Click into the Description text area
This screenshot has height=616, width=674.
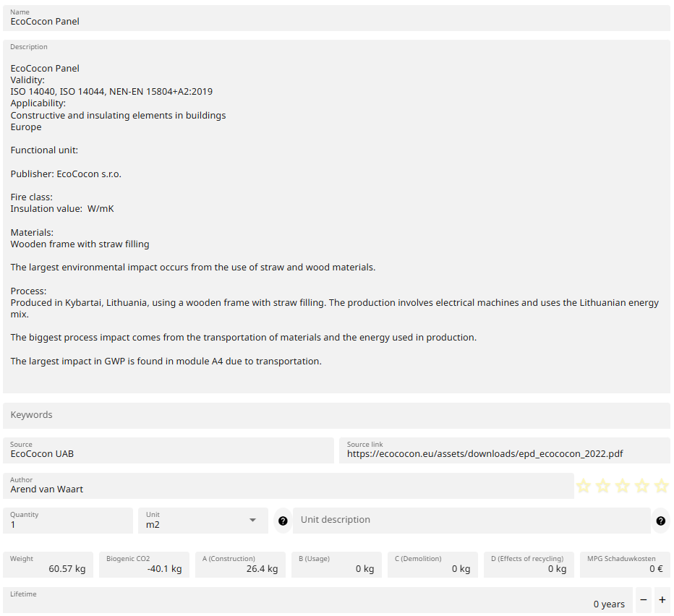336,217
